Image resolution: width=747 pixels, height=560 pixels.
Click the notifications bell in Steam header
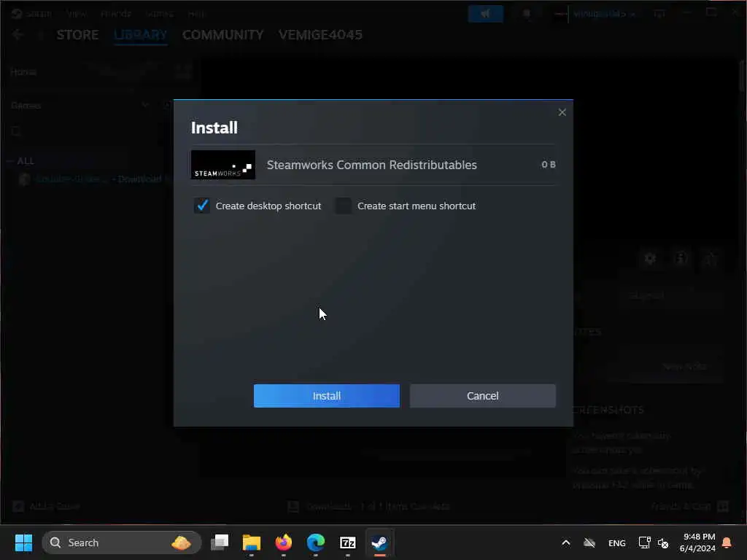(x=527, y=13)
